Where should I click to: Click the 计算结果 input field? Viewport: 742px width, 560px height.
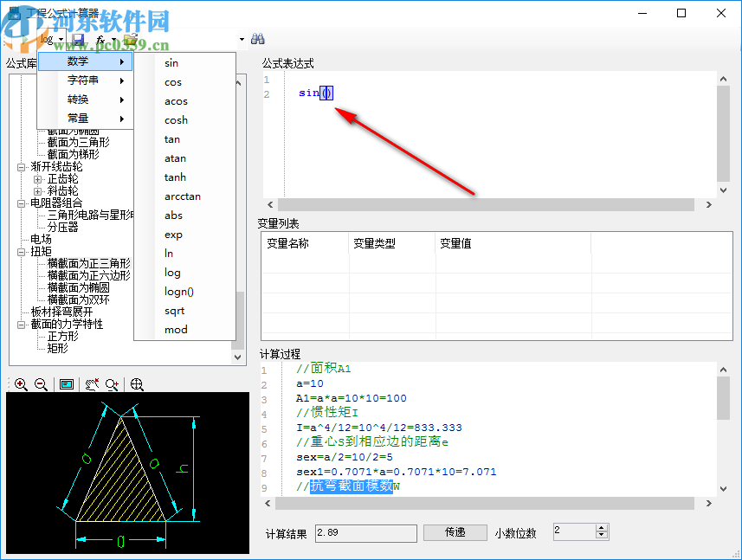pos(365,533)
